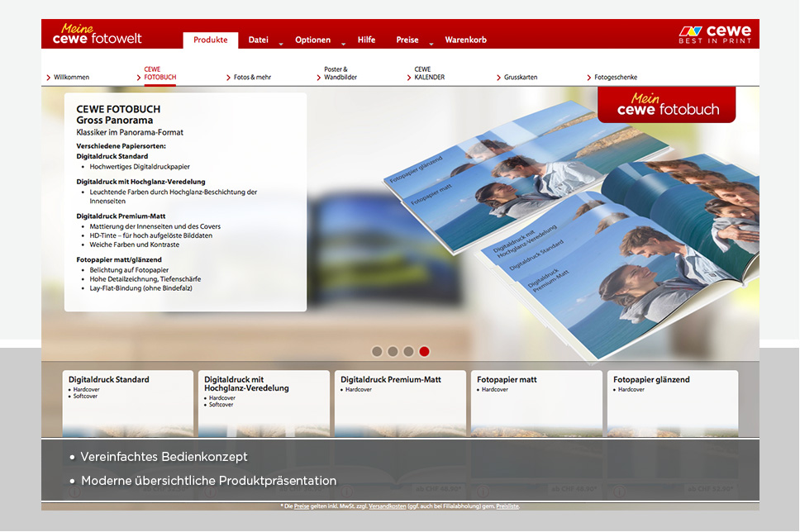
Task: Choose the Fotopapier glänzend product card
Action: pos(673,403)
